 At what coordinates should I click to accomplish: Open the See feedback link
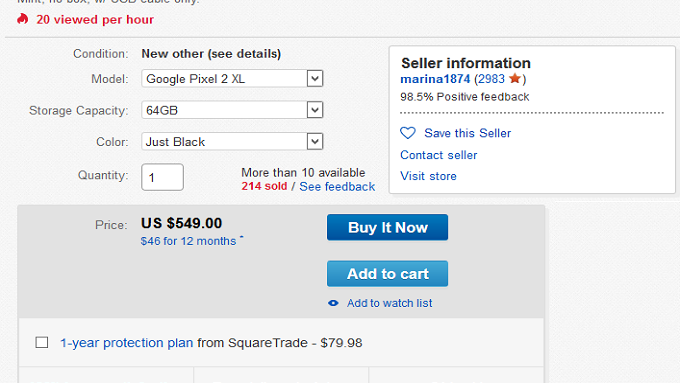tap(337, 187)
